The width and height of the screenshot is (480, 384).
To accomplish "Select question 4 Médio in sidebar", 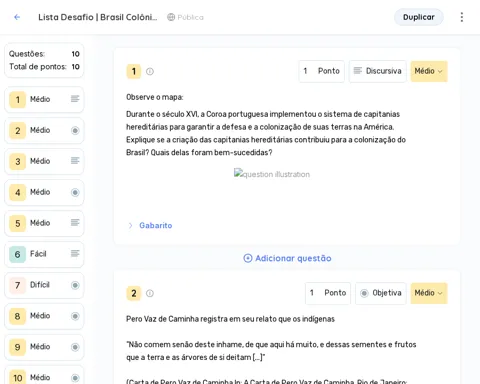I will pyautogui.click(x=44, y=192).
